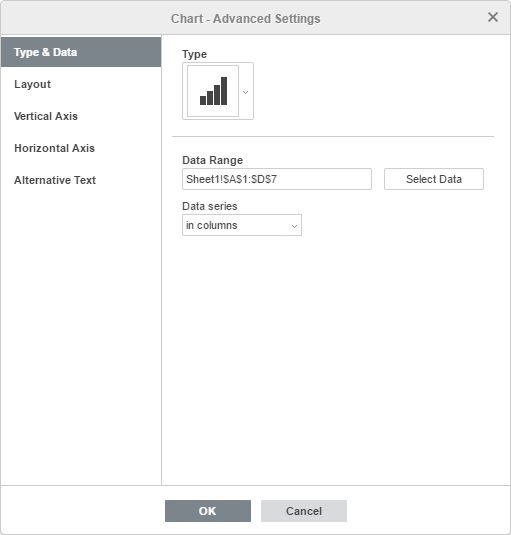This screenshot has height=535, width=511.
Task: Click the dialog title 'Chart - Advanced Settings'
Action: (x=246, y=19)
